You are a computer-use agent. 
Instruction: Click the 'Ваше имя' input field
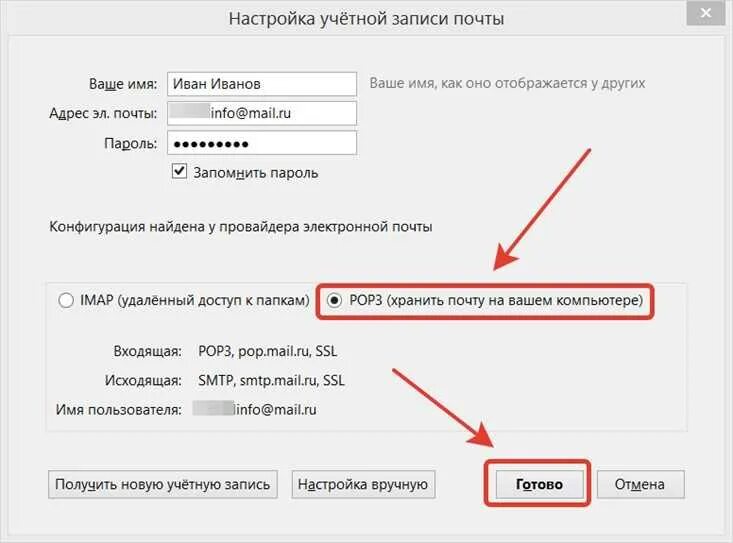262,84
